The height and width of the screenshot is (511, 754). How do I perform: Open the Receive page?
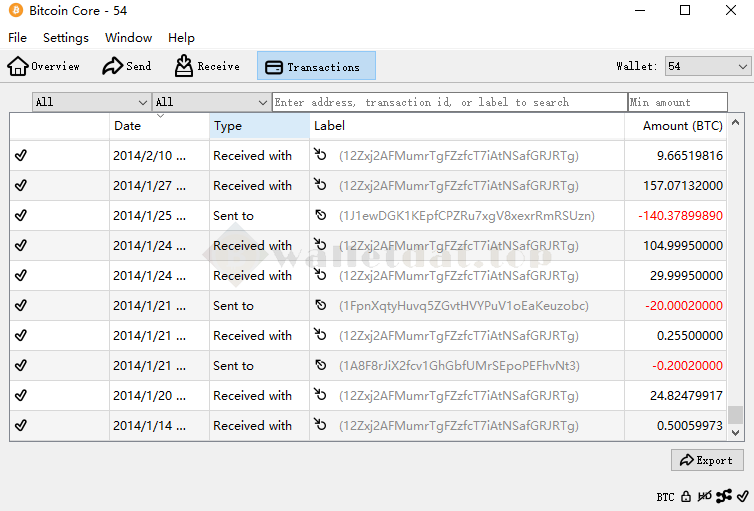point(207,66)
